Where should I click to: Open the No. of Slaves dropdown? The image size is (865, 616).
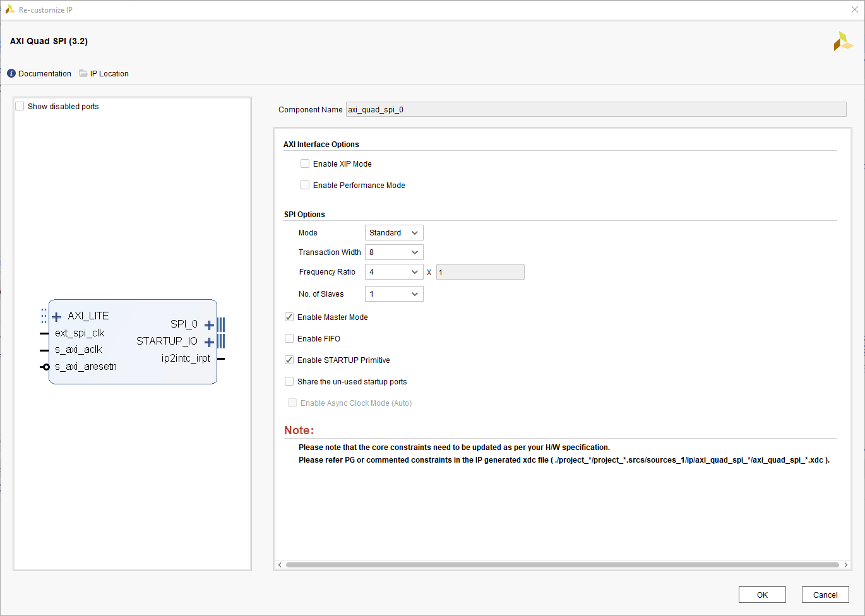pyautogui.click(x=394, y=294)
